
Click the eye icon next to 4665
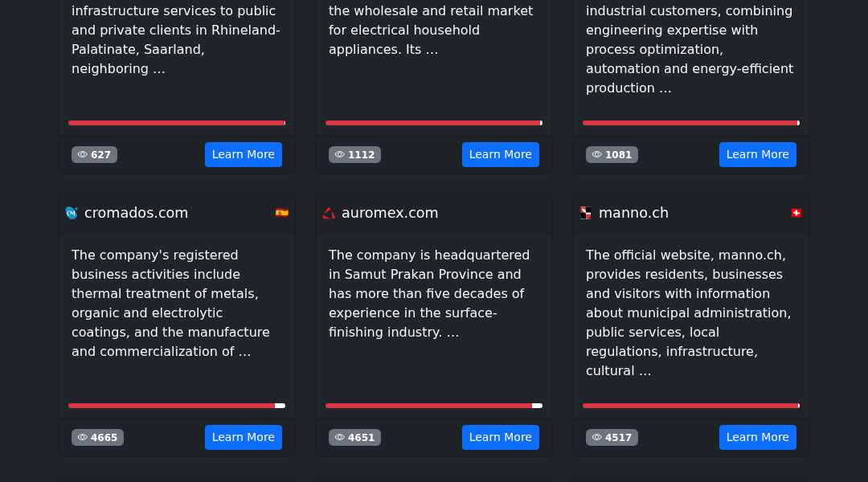coord(83,438)
